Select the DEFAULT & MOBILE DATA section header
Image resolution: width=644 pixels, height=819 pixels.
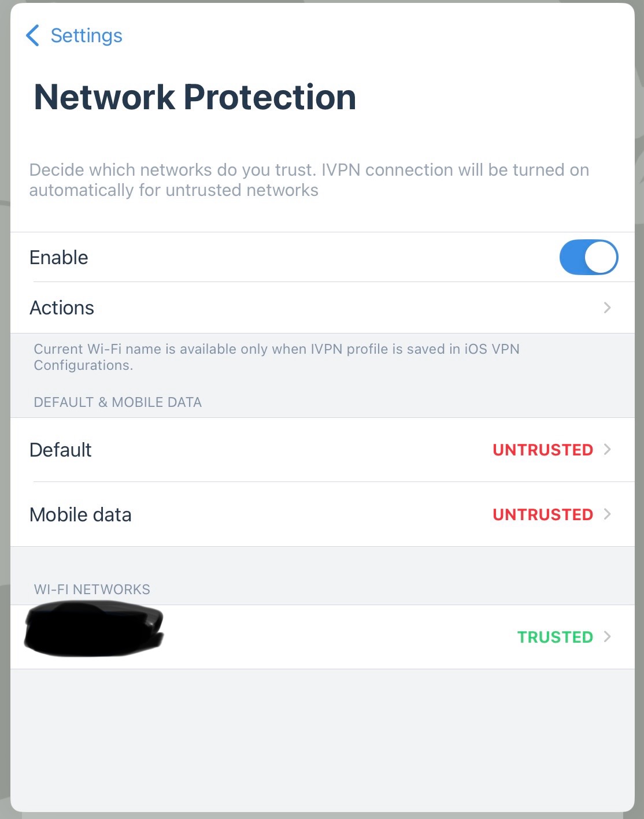pos(117,402)
